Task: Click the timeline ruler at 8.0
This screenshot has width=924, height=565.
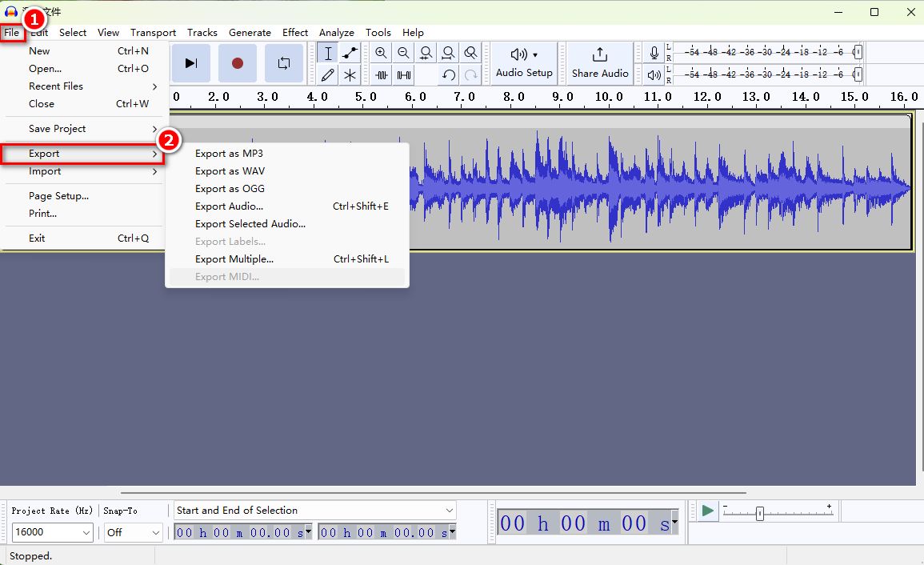Action: pos(514,97)
